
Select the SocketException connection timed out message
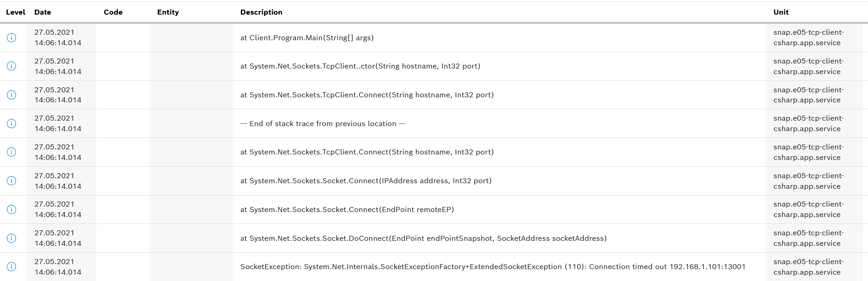point(492,267)
